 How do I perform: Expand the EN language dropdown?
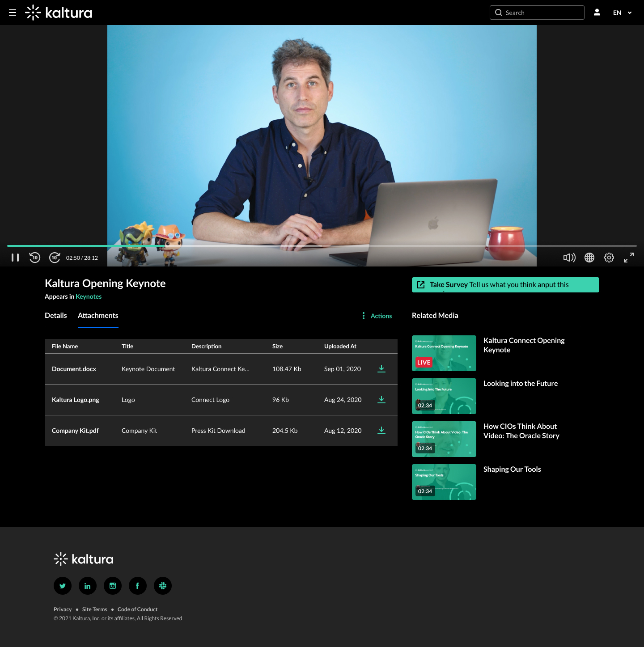tap(623, 13)
